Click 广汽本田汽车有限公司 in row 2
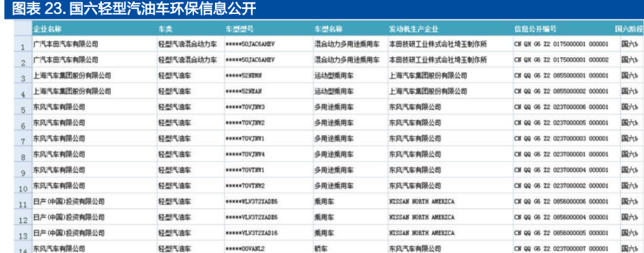Image resolution: width=644 pixels, height=253 pixels. click(x=66, y=60)
